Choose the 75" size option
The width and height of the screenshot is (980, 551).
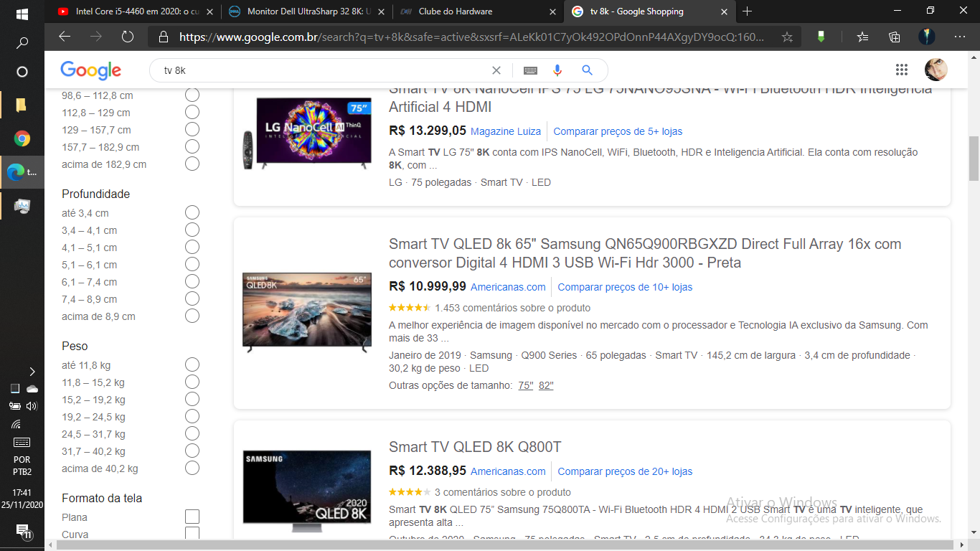(526, 385)
